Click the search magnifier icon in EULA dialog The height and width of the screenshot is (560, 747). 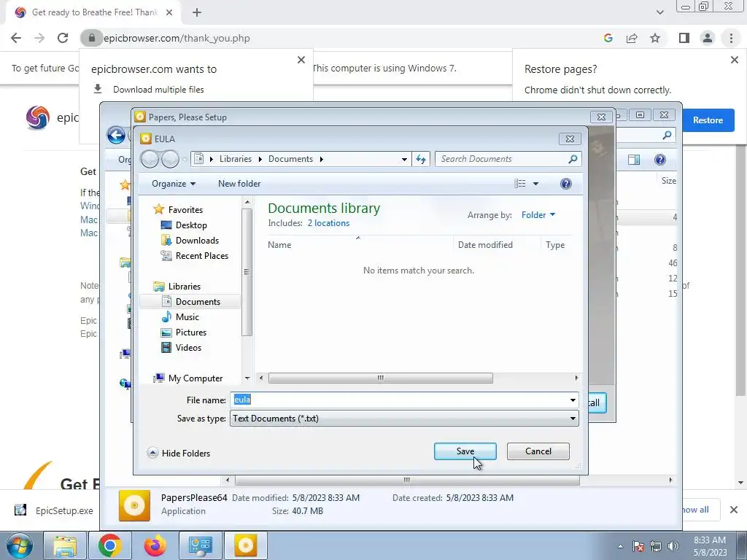coord(573,159)
